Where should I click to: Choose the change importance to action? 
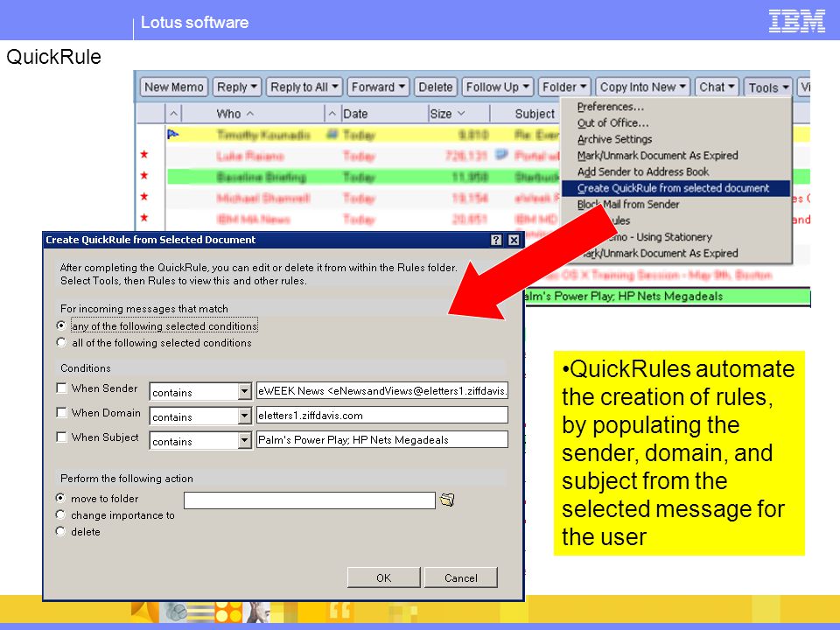60,514
